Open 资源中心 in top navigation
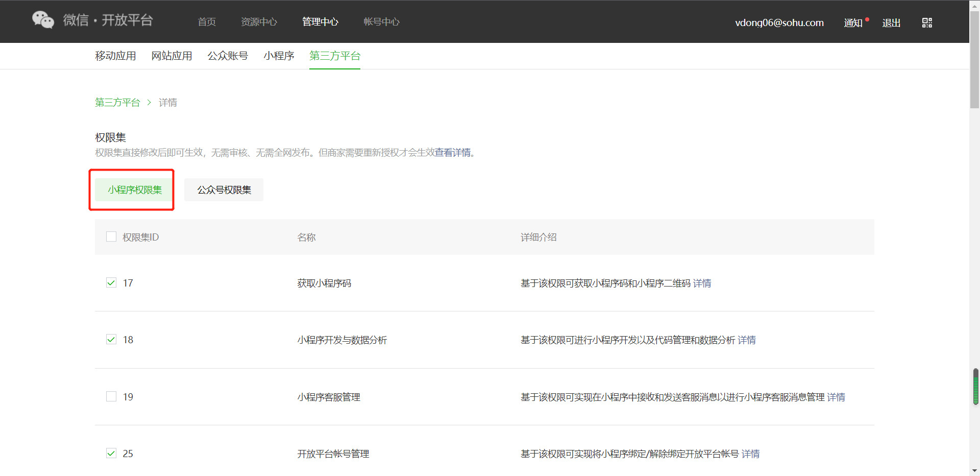Image resolution: width=980 pixels, height=476 pixels. pos(259,21)
